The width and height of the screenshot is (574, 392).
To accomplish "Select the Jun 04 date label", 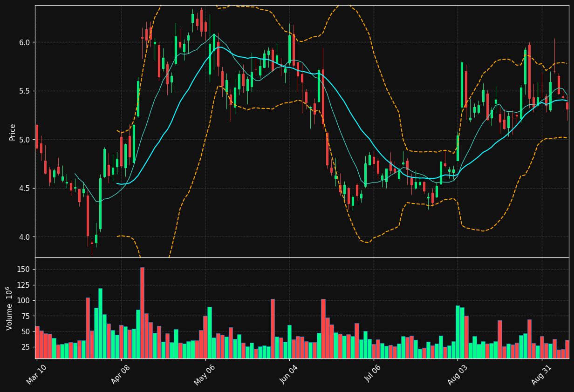I will coord(289,374).
